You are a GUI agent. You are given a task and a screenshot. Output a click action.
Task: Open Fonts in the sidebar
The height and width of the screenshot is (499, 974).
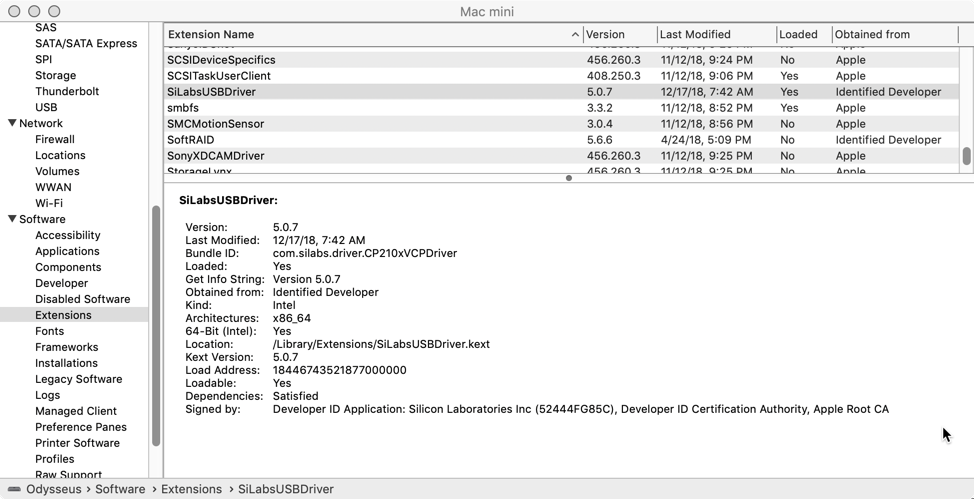click(x=50, y=331)
